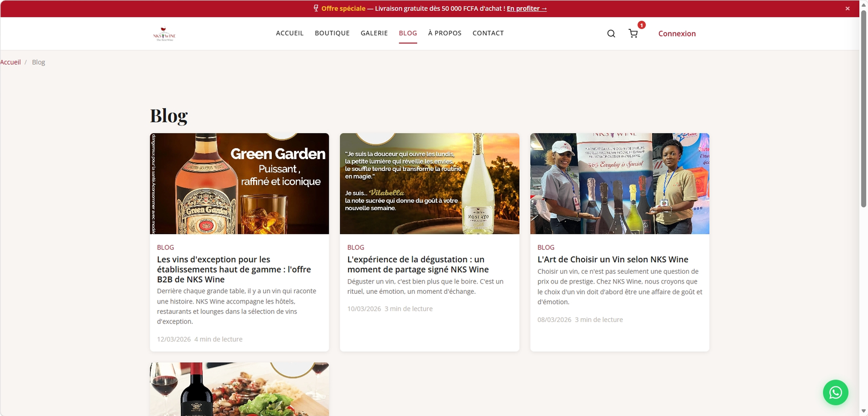868x416 pixels.
Task: Follow the 'En profiter' banner link
Action: coord(527,9)
